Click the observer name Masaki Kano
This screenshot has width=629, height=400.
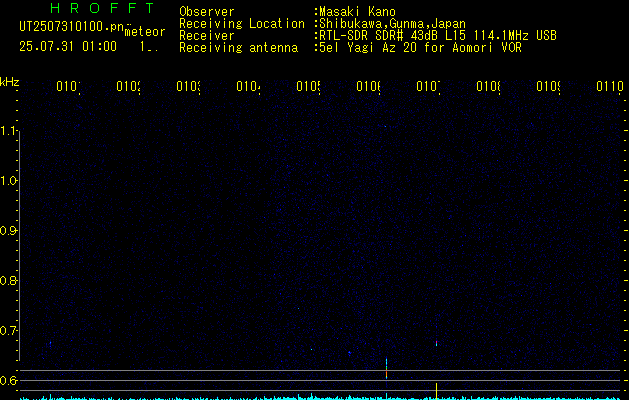point(357,12)
